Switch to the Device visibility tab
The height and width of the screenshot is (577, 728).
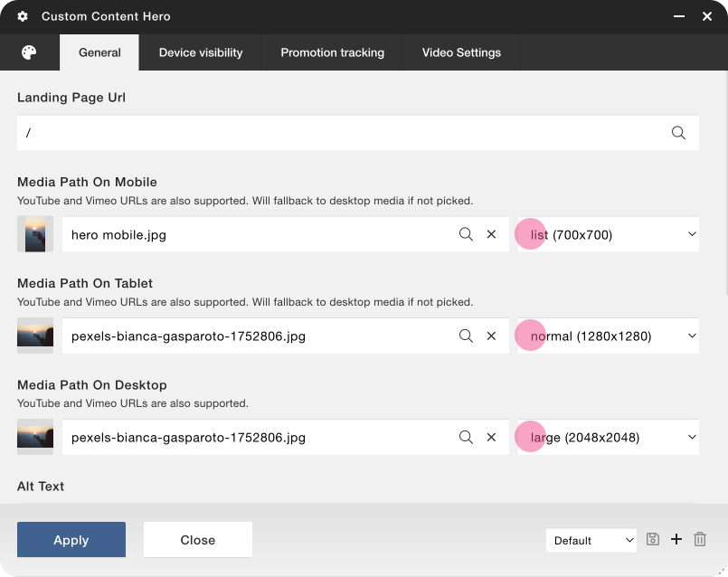click(x=201, y=52)
